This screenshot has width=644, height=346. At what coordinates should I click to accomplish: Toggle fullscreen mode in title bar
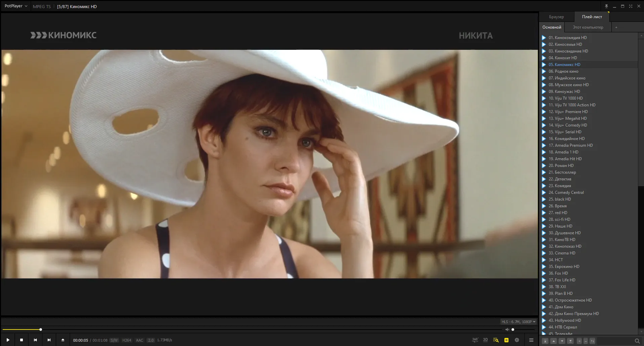coord(631,6)
